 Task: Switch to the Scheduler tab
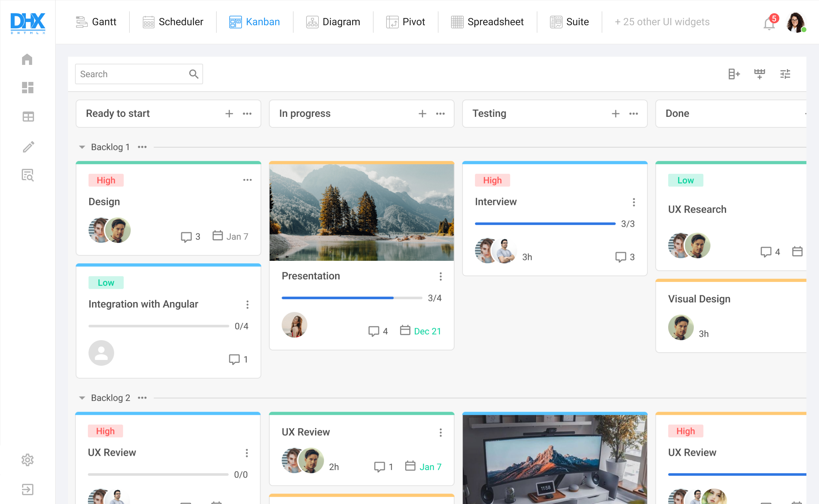pos(173,22)
